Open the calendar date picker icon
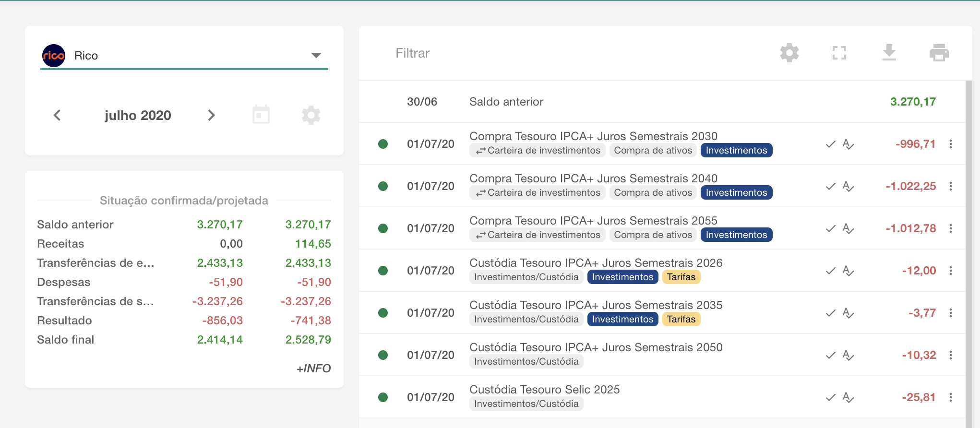 point(261,115)
